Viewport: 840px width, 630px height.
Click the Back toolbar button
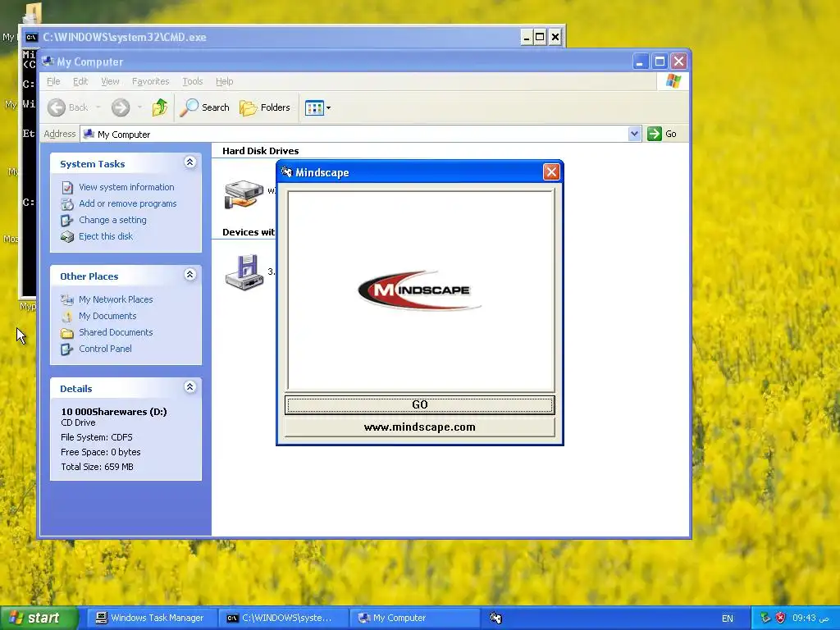(x=67, y=107)
